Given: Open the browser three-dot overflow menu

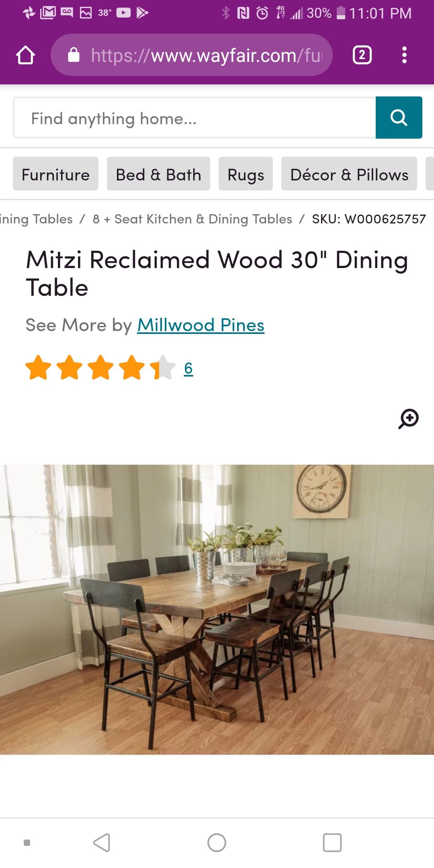Looking at the screenshot, I should coord(404,55).
